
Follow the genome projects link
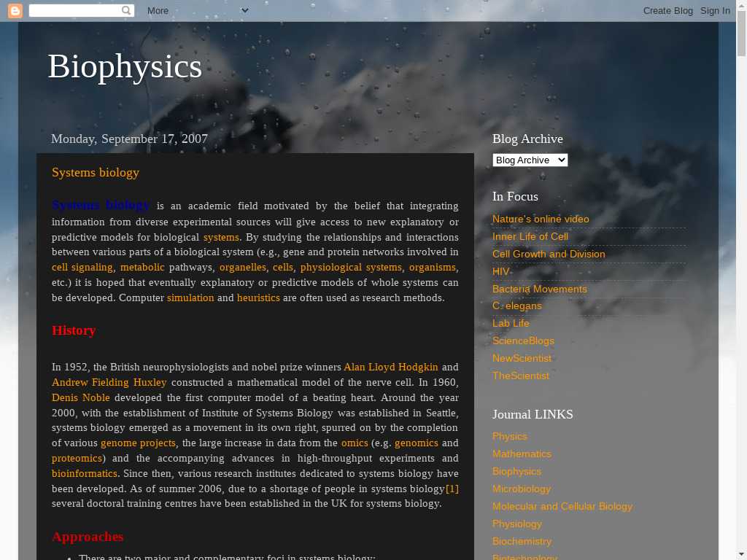[138, 443]
